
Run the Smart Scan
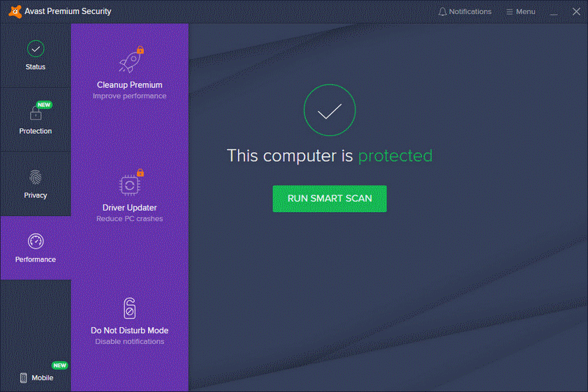click(x=330, y=199)
